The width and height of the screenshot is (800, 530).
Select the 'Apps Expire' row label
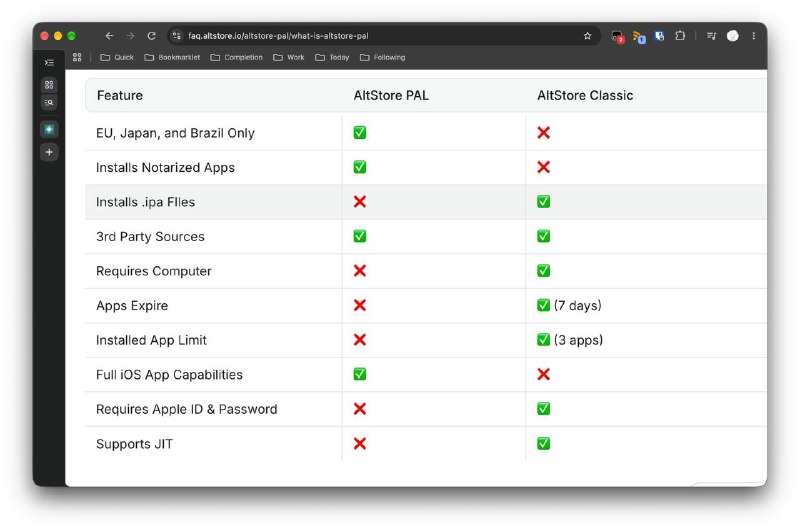tap(132, 306)
